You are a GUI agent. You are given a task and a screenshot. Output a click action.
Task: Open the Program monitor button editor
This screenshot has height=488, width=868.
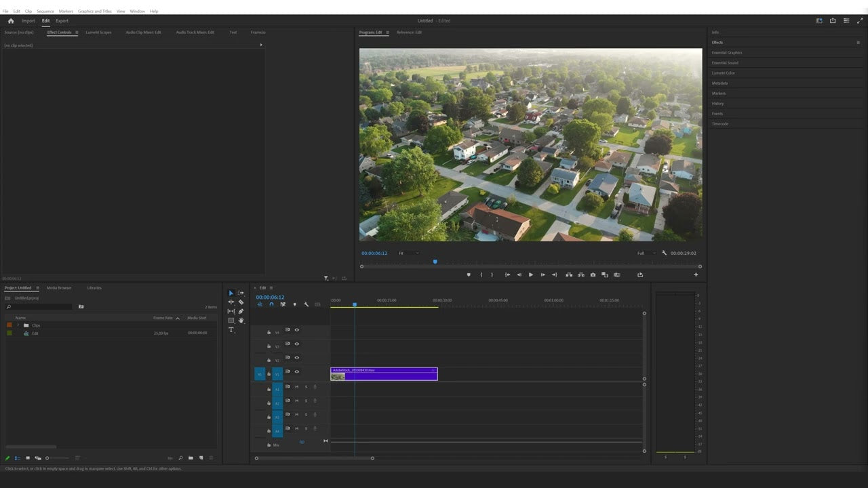click(696, 274)
